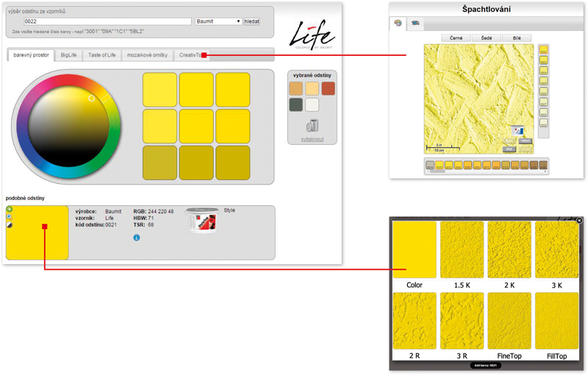
Task: Select the 3 R texture thumbnail
Action: pyautogui.click(x=462, y=321)
